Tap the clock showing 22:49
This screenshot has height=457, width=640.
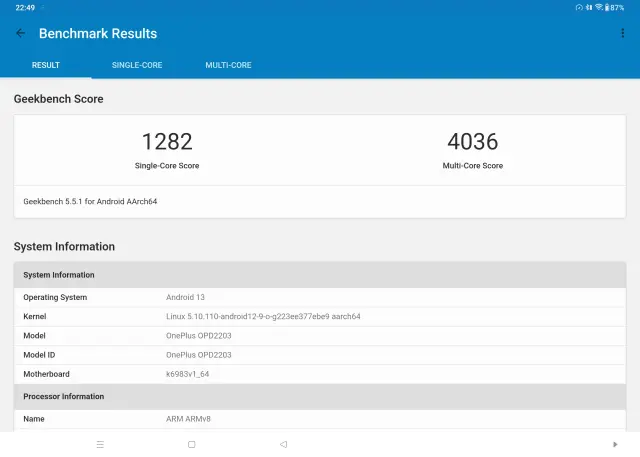(25, 7)
